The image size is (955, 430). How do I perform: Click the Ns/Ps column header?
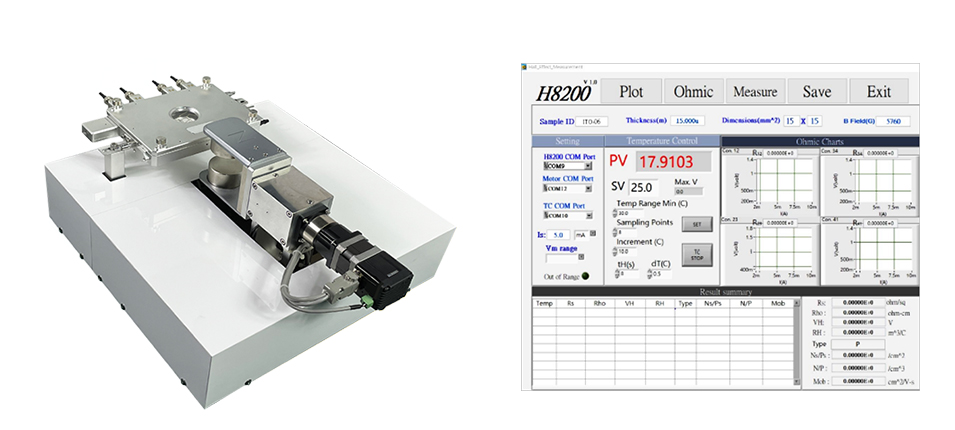pos(713,303)
